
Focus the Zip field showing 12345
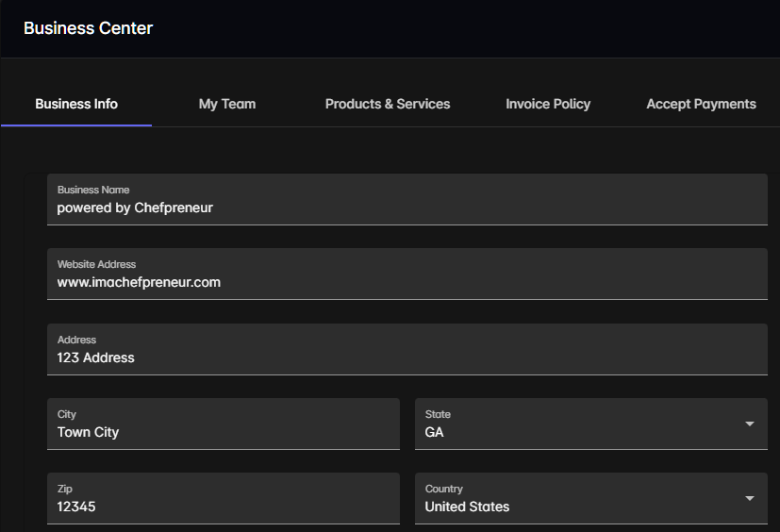click(x=224, y=498)
